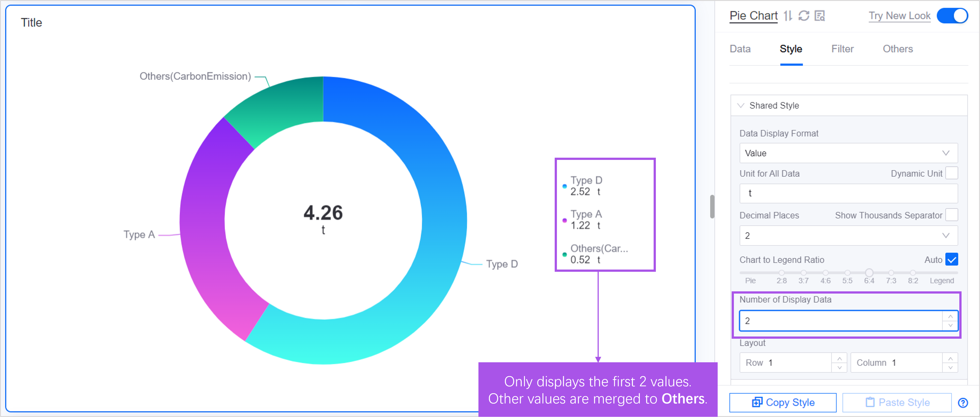Click the help question mark icon
Screen dimensions: 980x417
963,403
